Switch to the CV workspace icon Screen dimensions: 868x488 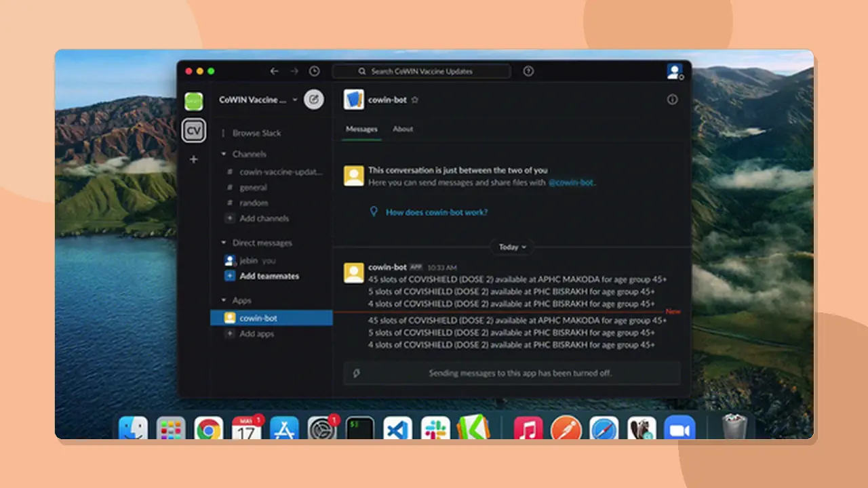point(194,130)
